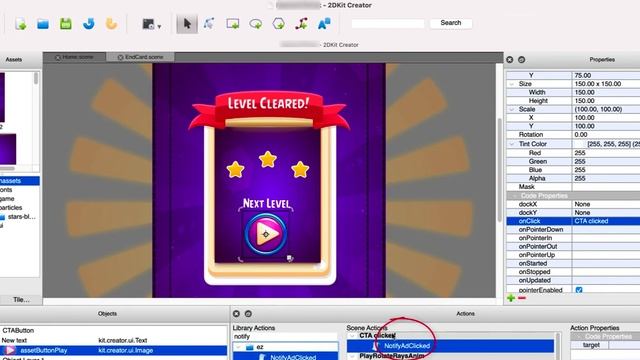Select the stars-bl... item in the assets tree

point(21,217)
